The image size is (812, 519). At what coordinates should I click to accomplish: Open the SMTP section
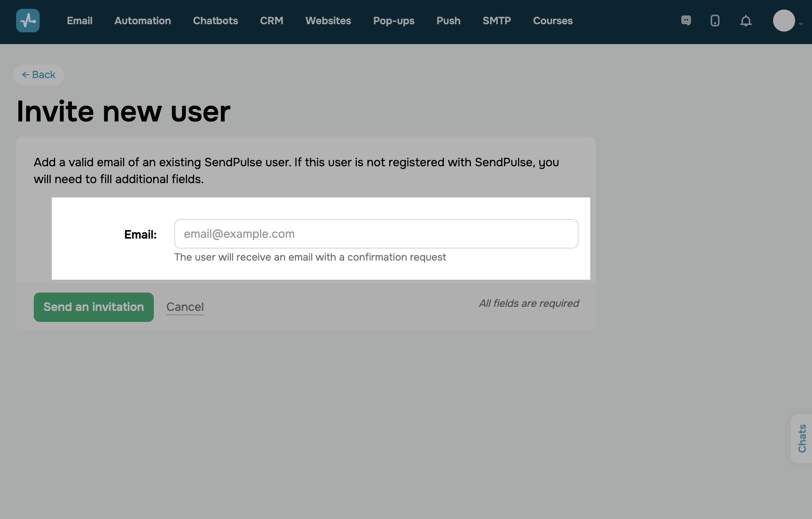497,21
